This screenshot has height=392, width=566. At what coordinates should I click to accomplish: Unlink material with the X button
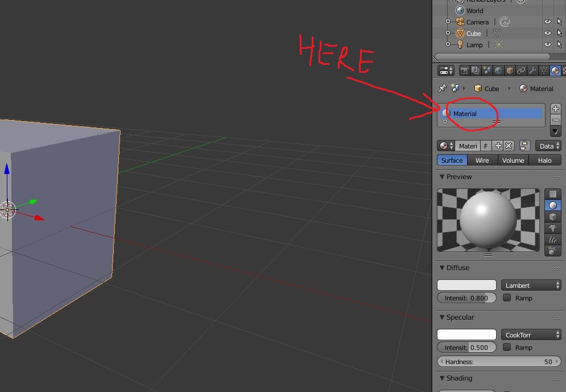tap(509, 146)
